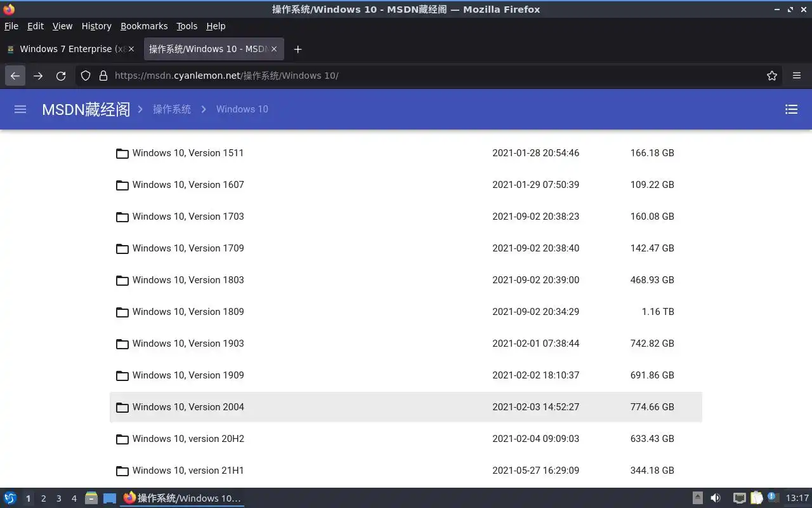The height and width of the screenshot is (508, 812).
Task: Close the Windows 7 Enterprise tab
Action: point(131,49)
